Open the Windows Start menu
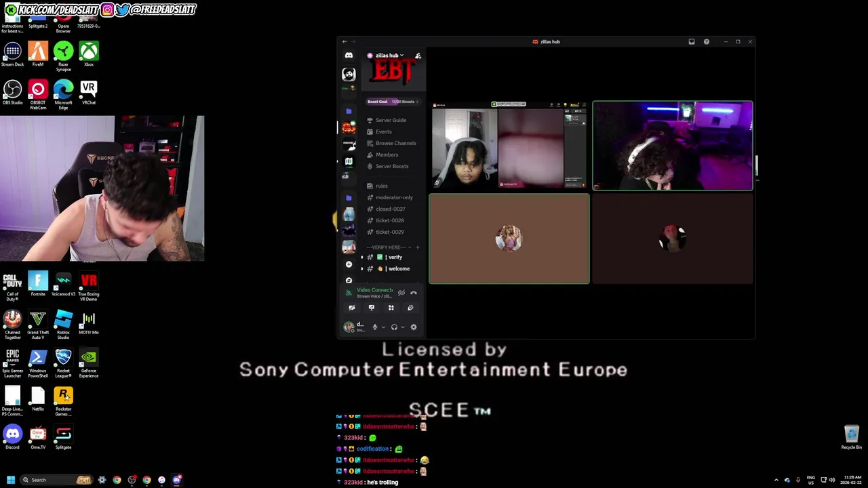Screen dimensions: 868x488 [11, 480]
